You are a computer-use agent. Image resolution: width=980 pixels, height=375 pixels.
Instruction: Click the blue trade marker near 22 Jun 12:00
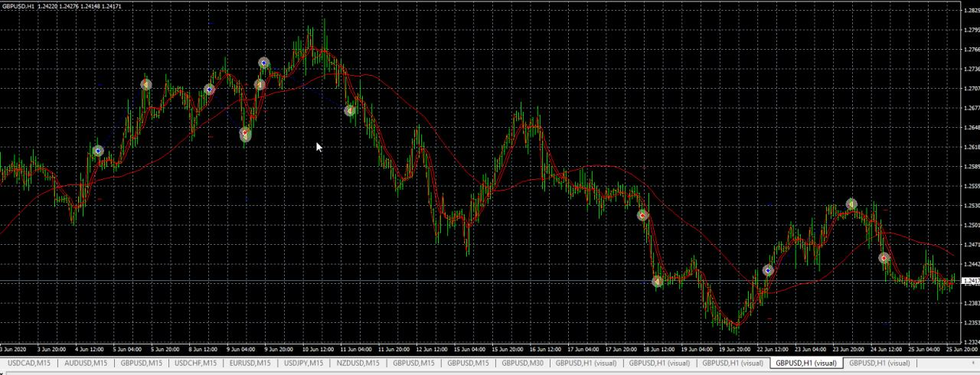768,270
